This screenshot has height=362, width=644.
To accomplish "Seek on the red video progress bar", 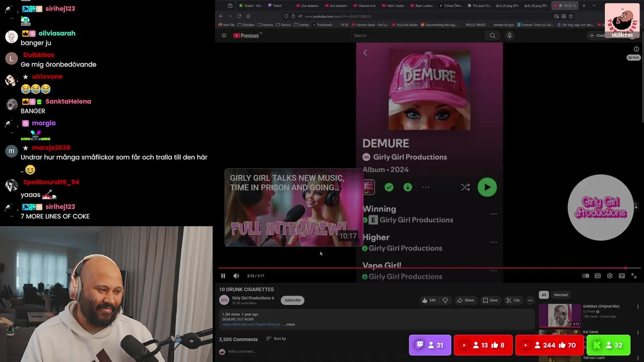I will click(x=429, y=268).
